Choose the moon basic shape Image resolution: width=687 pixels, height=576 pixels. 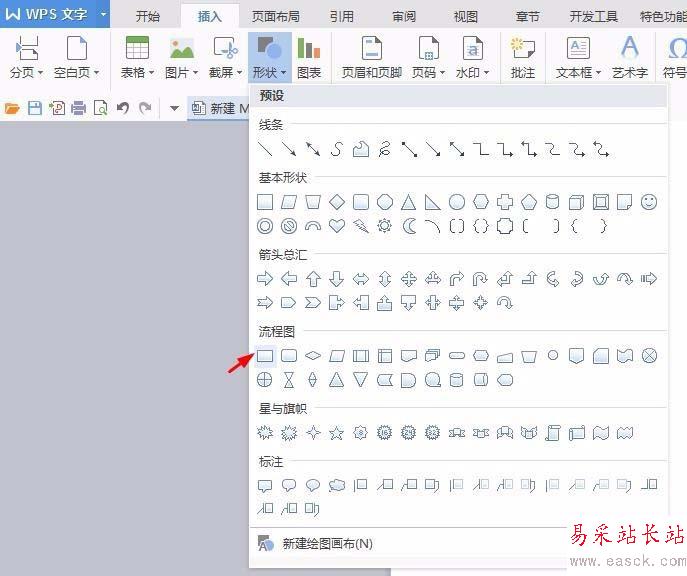(409, 226)
